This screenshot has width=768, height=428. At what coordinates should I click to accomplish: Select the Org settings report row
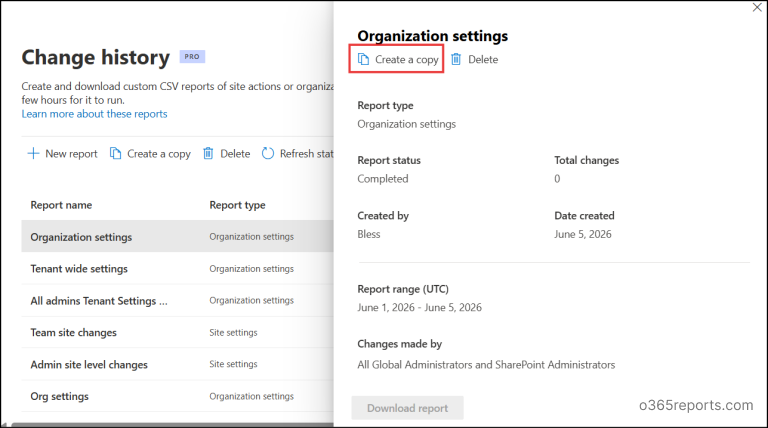[x=177, y=396]
